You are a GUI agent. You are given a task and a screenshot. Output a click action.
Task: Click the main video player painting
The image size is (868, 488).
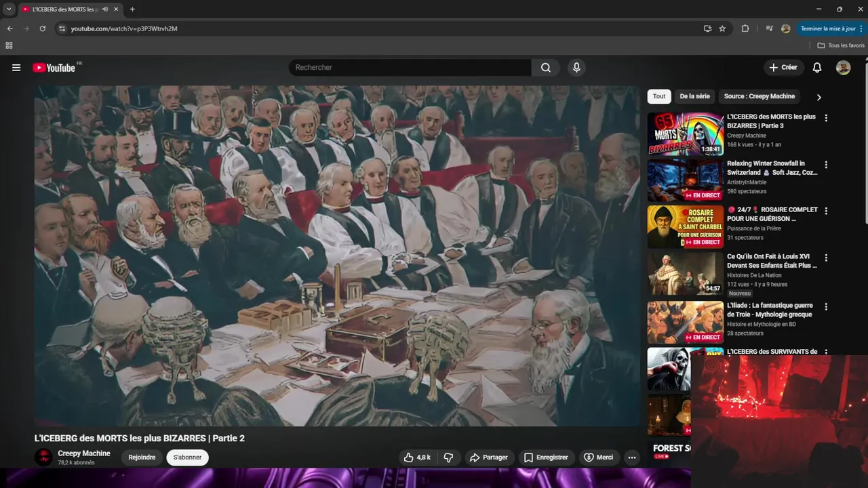click(x=337, y=256)
